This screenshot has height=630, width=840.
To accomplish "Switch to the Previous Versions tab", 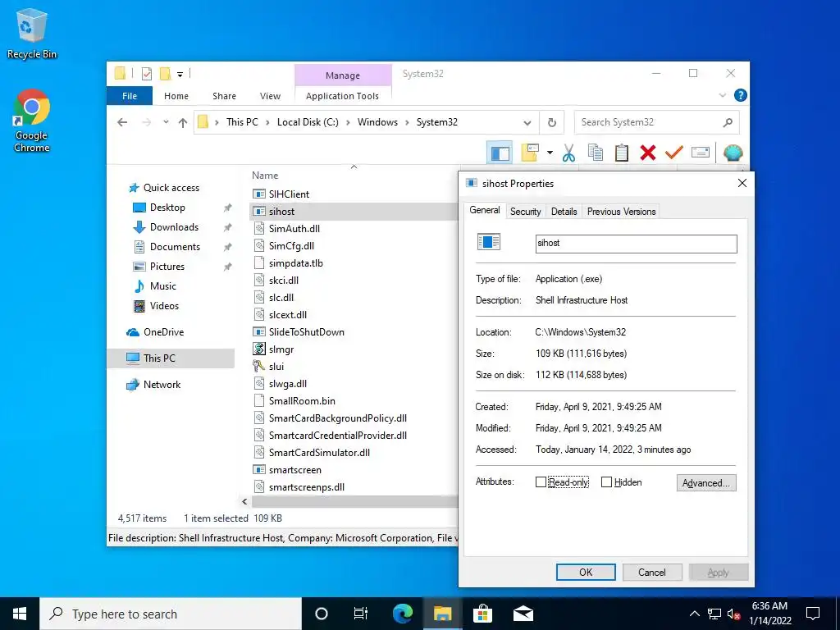I will click(x=622, y=212).
